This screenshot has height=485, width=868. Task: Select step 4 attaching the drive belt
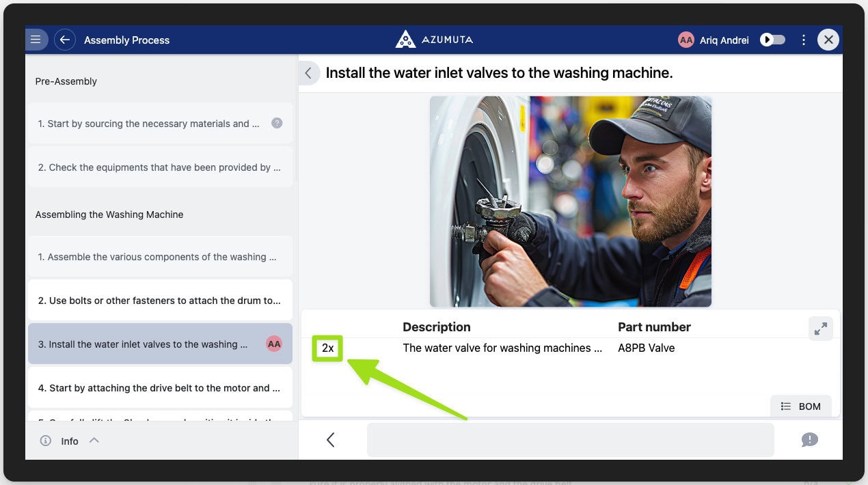tap(160, 388)
